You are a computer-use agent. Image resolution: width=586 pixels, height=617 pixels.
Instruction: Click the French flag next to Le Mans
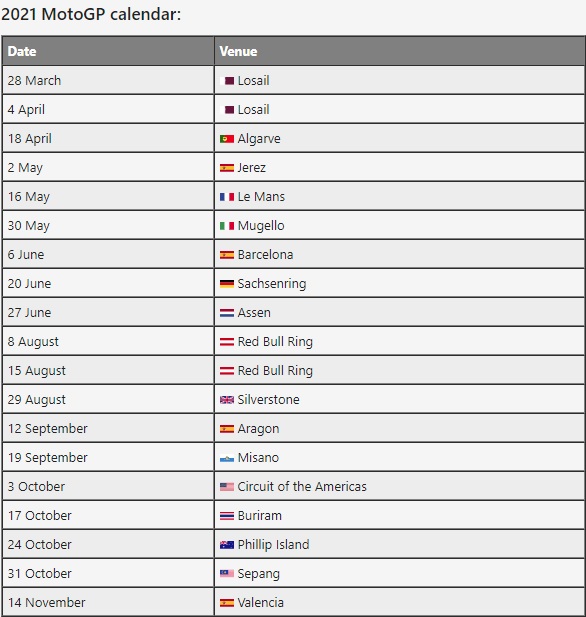pos(227,197)
